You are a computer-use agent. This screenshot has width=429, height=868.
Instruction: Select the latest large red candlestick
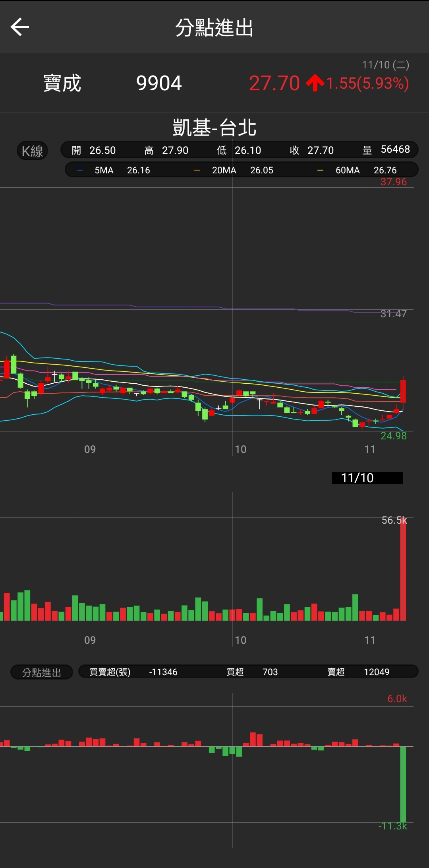coord(403,391)
